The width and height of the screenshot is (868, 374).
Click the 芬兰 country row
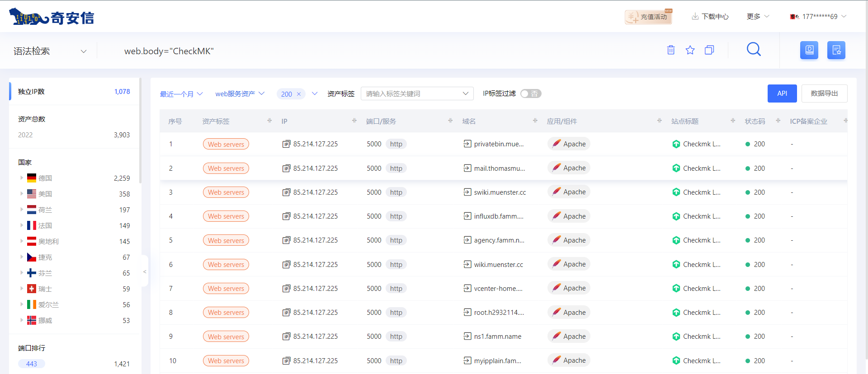tap(74, 273)
